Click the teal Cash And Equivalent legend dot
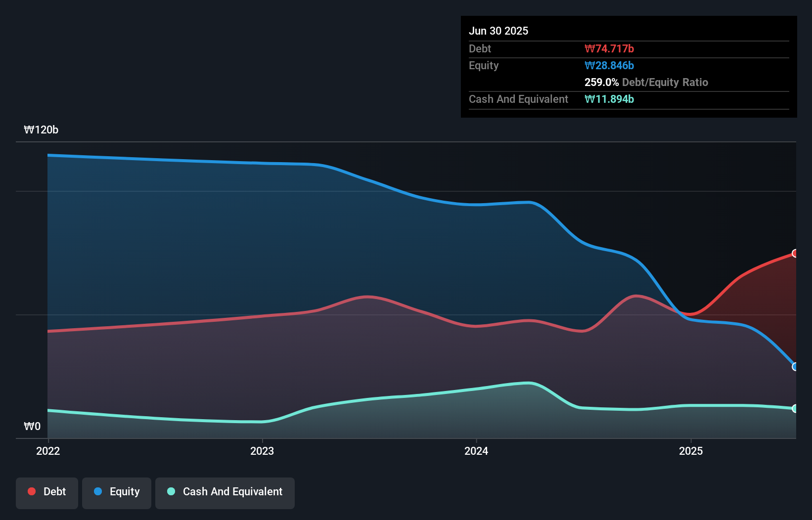 (171, 491)
